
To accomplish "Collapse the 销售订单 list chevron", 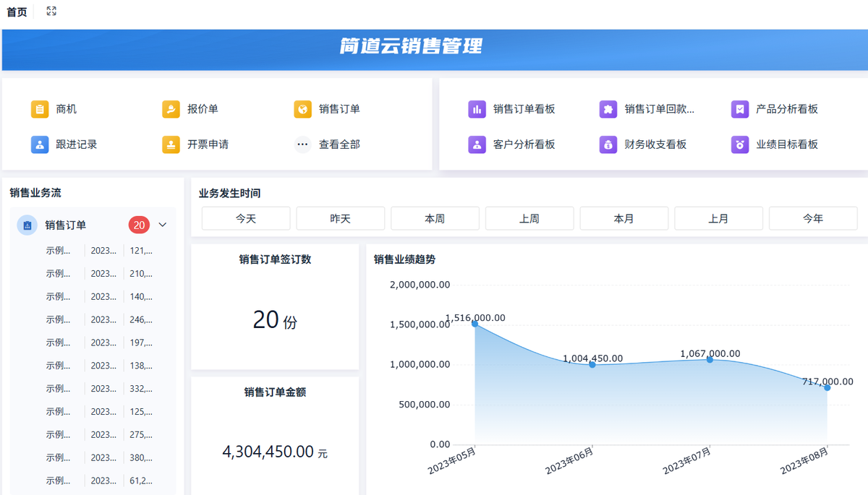I will 163,225.
